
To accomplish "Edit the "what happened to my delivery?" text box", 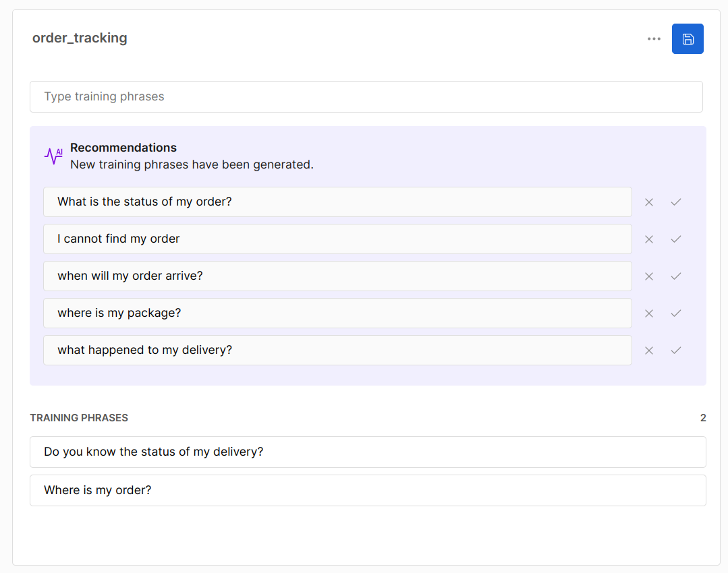I will 337,351.
